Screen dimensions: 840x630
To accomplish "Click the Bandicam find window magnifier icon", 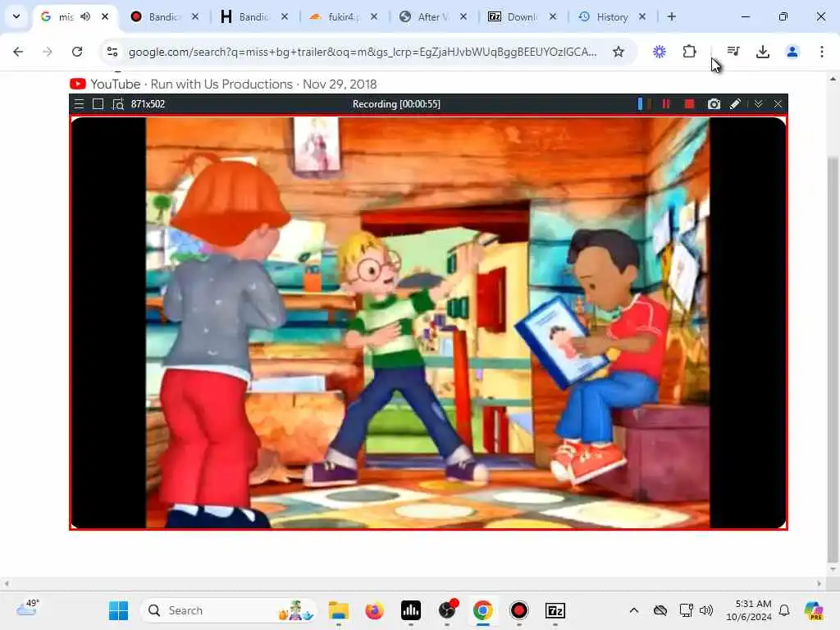I will pos(118,104).
